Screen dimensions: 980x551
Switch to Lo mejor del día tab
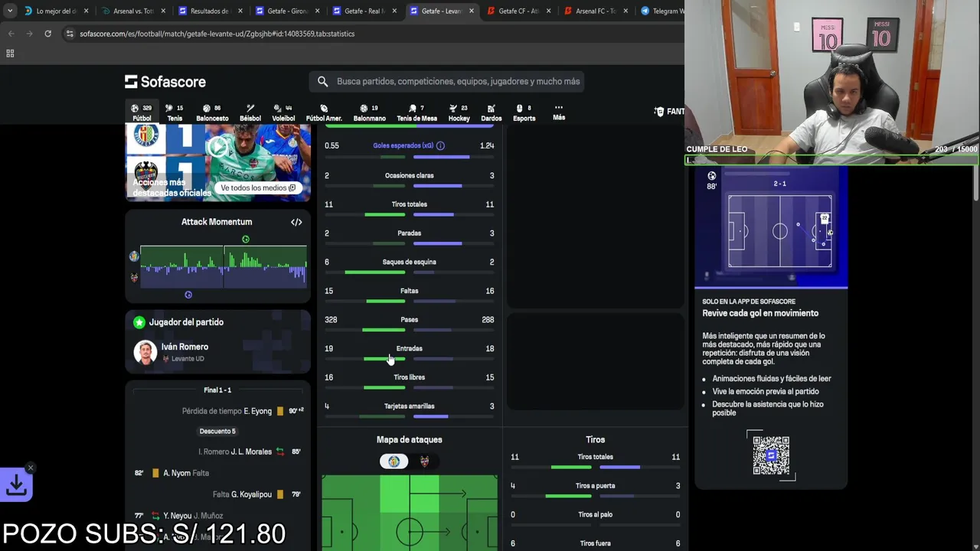pos(56,11)
